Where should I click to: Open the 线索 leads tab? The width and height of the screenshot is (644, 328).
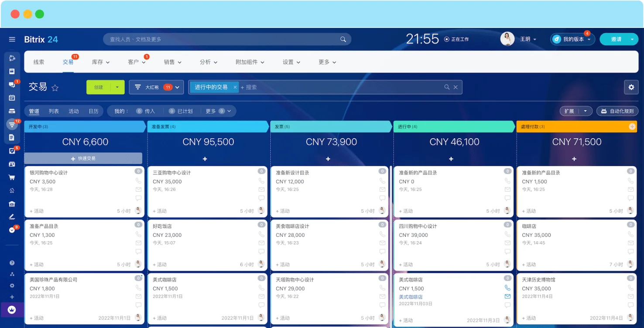point(39,62)
